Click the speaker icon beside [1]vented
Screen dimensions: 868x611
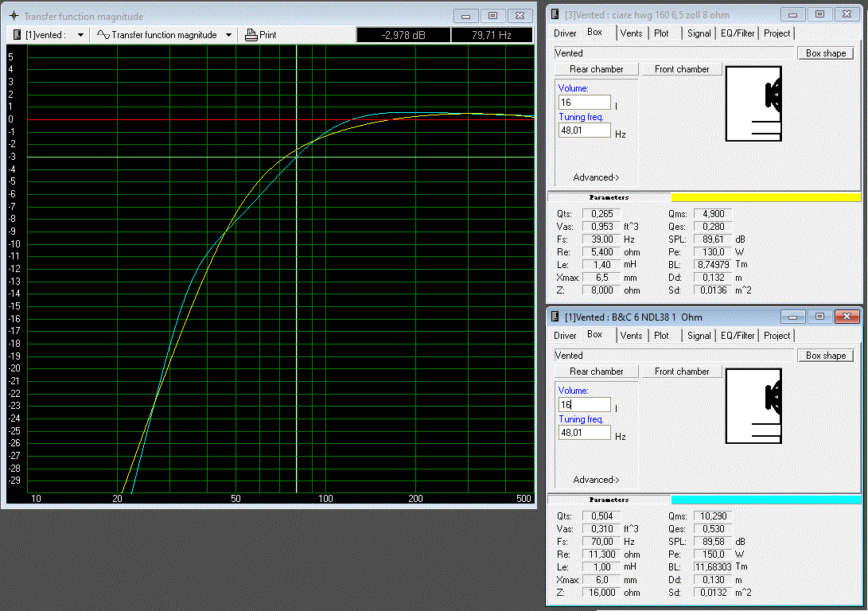tap(18, 35)
